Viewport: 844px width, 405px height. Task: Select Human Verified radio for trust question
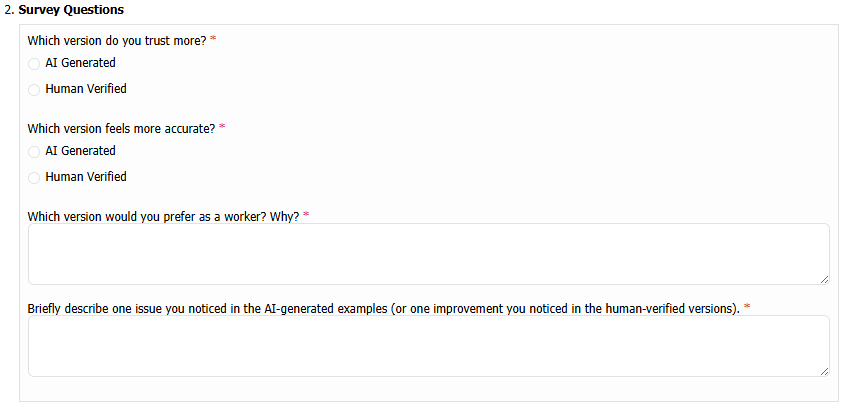(35, 89)
